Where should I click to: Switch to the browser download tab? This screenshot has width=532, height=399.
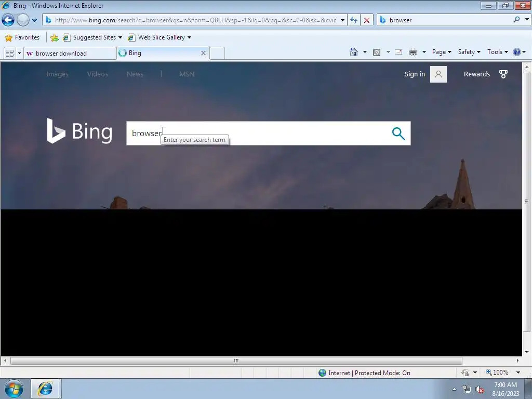pyautogui.click(x=70, y=54)
